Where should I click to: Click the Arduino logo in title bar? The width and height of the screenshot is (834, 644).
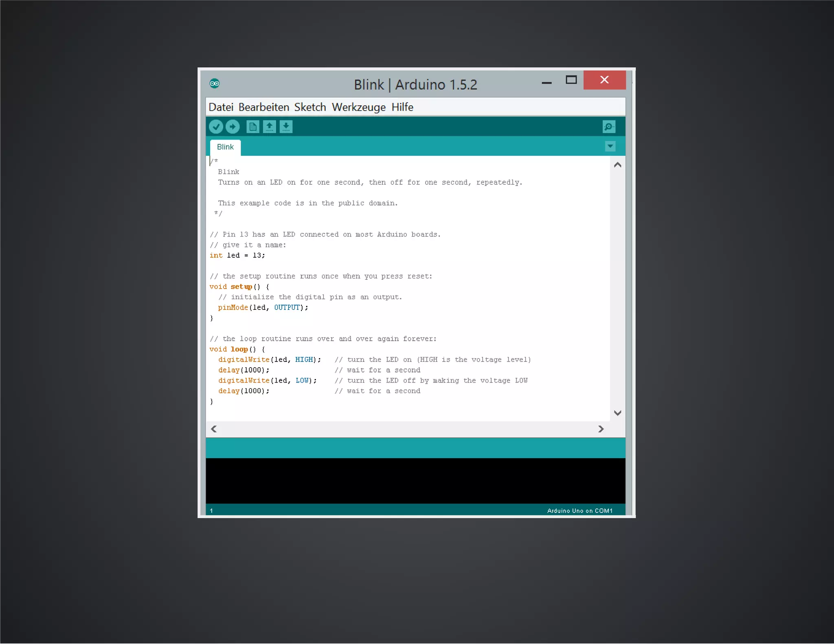[x=215, y=83]
